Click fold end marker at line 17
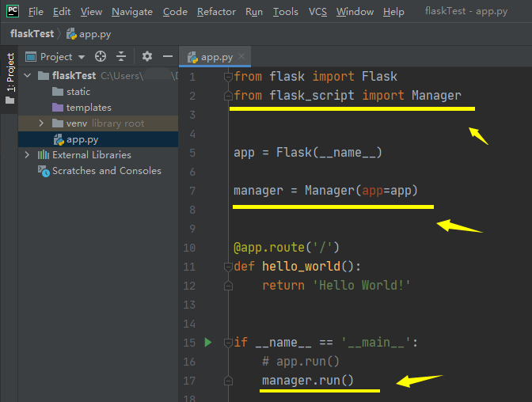The height and width of the screenshot is (402, 532). [228, 381]
